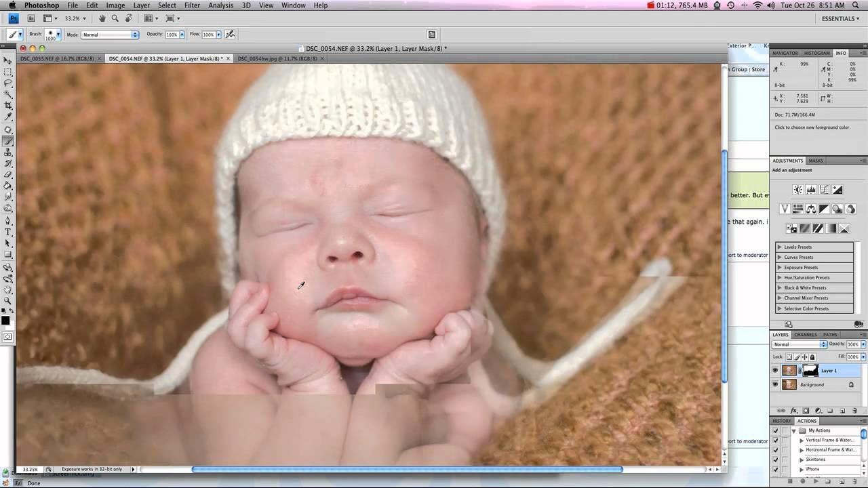Hide Layer 1 visibility eye

point(775,371)
